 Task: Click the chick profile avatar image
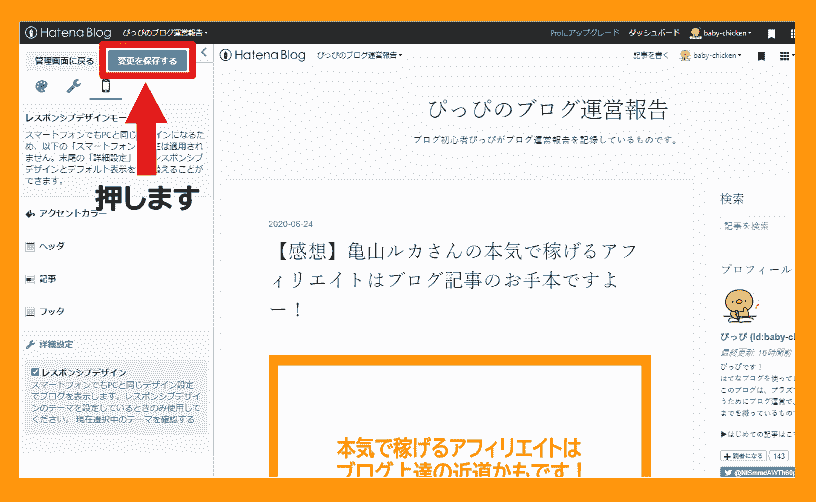pyautogui.click(x=741, y=305)
